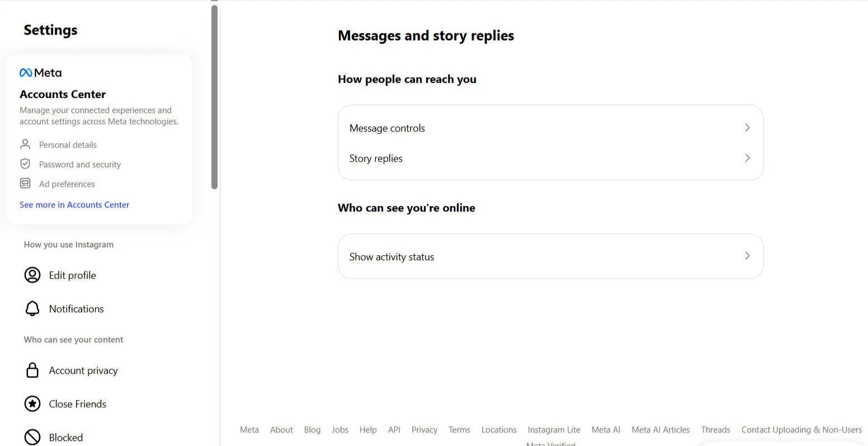
Task: Open the Threads footer link
Action: [715, 429]
